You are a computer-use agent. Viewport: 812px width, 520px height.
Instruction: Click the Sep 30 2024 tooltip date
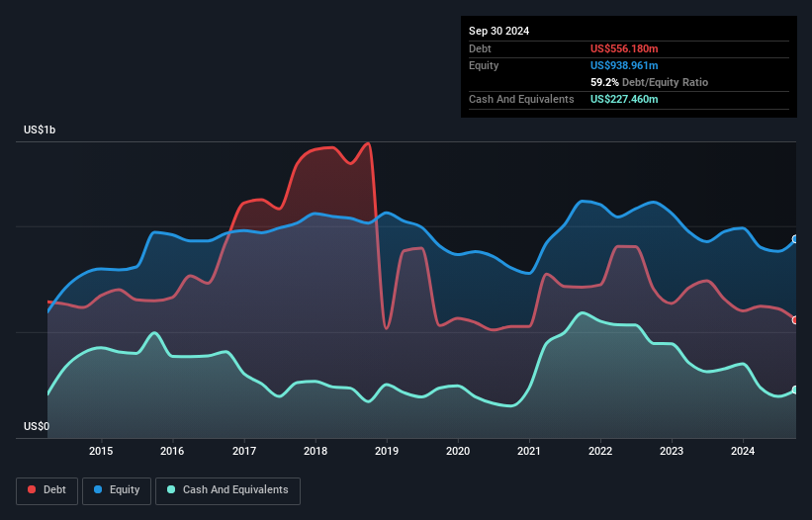point(498,31)
